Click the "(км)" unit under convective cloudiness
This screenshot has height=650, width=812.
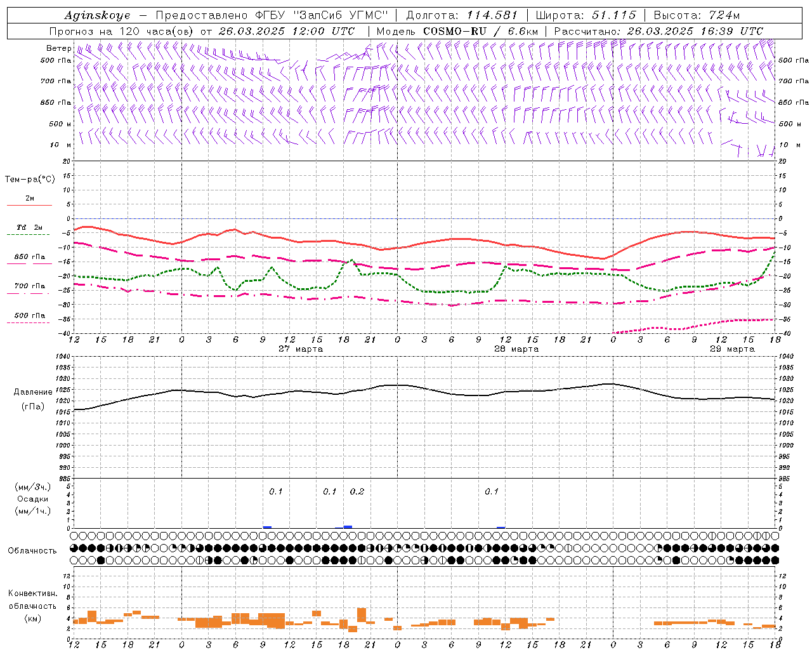click(33, 618)
